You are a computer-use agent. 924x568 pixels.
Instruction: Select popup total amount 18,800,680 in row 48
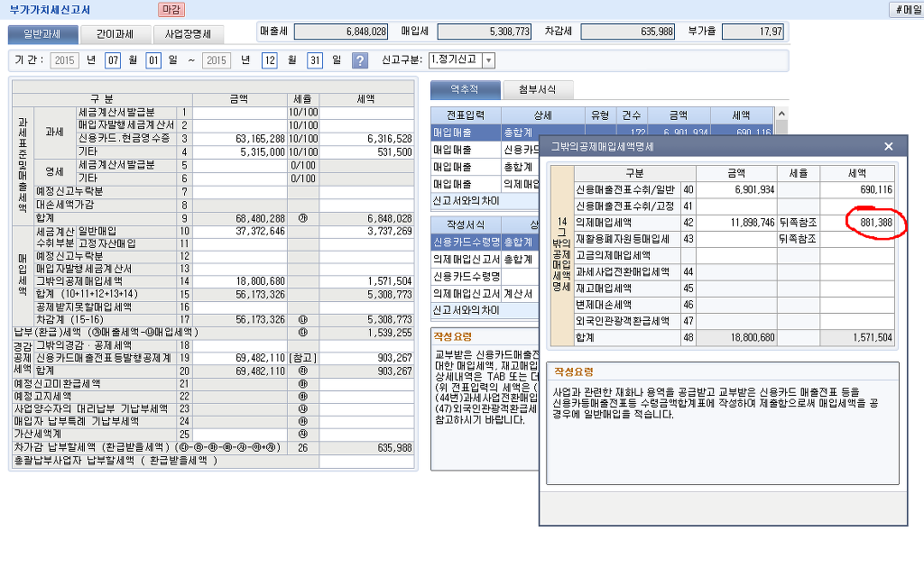pos(736,338)
